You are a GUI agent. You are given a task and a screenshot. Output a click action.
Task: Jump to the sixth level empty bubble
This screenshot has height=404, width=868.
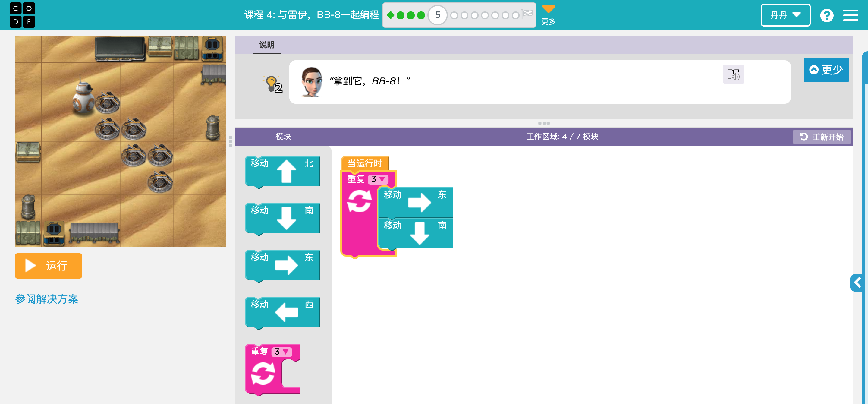point(454,15)
